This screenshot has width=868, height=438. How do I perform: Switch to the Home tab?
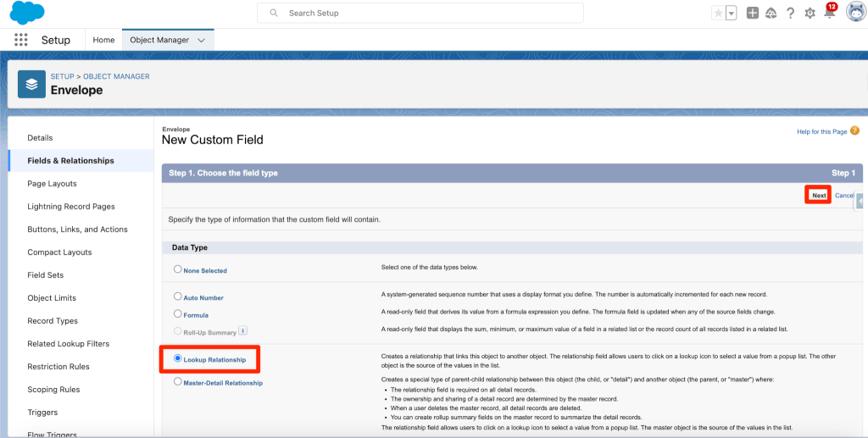pyautogui.click(x=103, y=40)
